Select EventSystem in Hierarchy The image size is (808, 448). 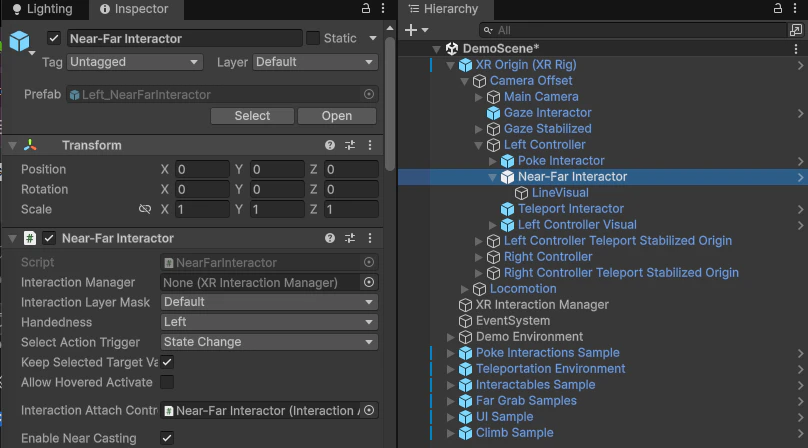(513, 321)
